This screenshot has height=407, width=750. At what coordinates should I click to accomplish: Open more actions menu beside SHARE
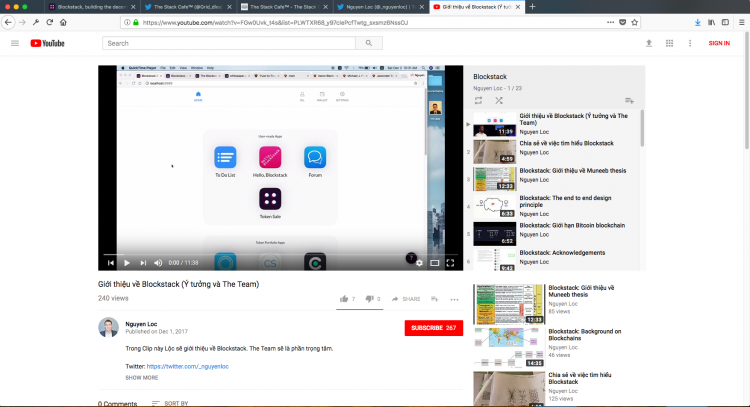click(x=454, y=299)
